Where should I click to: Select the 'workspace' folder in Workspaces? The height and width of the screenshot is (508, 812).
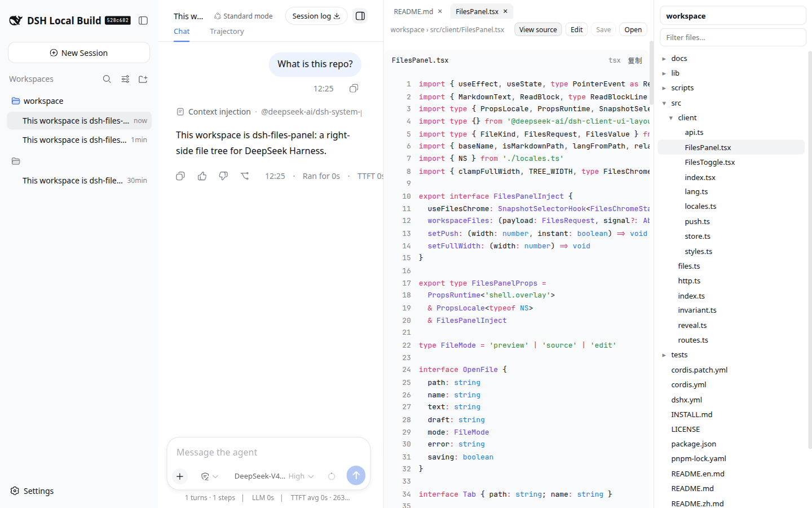pyautogui.click(x=79, y=101)
